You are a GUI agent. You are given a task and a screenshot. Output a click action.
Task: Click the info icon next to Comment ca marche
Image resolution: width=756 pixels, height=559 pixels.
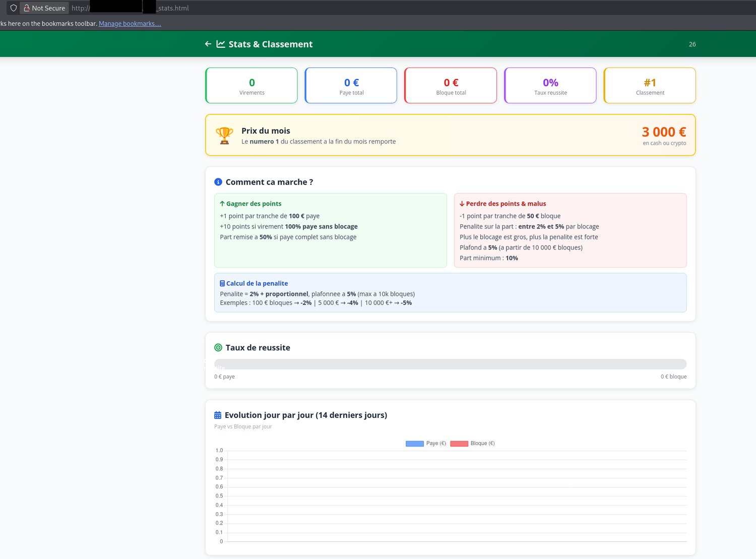point(218,182)
